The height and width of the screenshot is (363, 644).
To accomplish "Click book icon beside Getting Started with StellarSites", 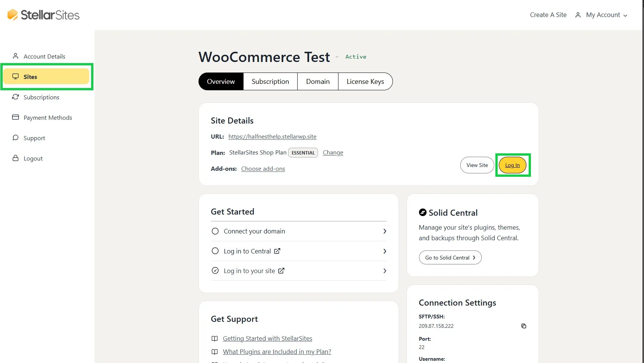I will 214,338.
